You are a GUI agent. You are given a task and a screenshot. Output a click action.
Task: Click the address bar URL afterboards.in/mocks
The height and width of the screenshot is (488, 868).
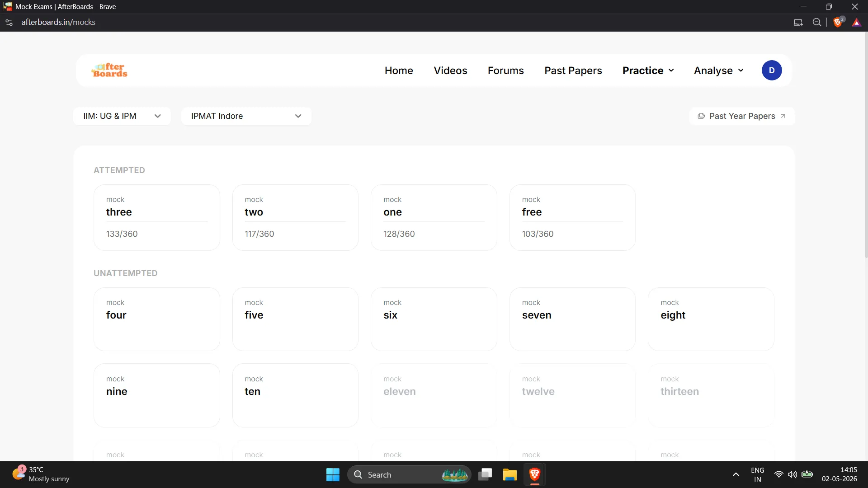58,22
